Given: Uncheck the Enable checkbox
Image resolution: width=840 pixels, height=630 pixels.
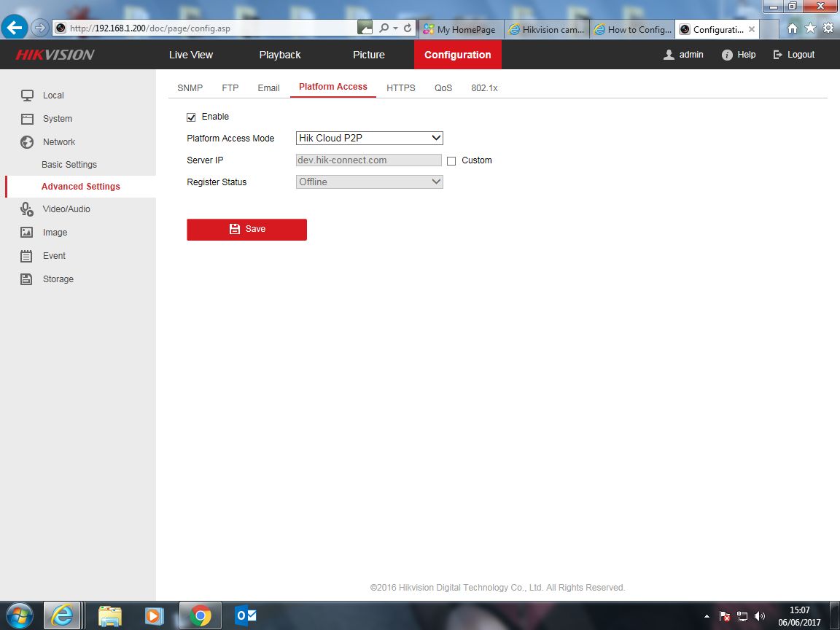Looking at the screenshot, I should [192, 117].
